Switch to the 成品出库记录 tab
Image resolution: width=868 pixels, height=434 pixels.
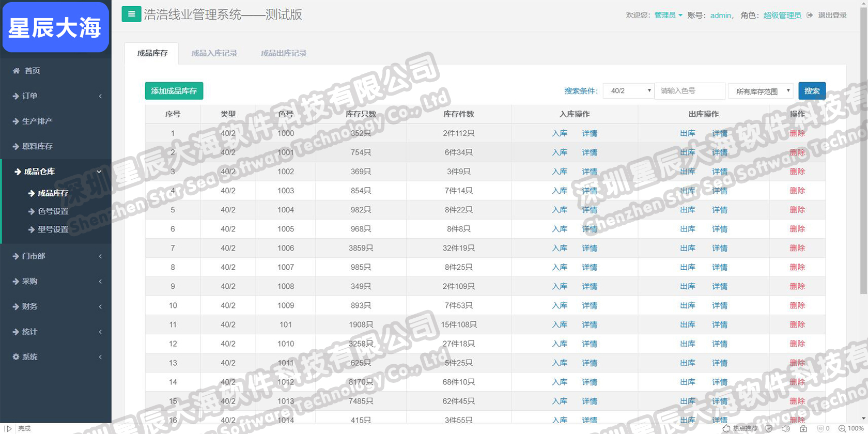pos(283,53)
